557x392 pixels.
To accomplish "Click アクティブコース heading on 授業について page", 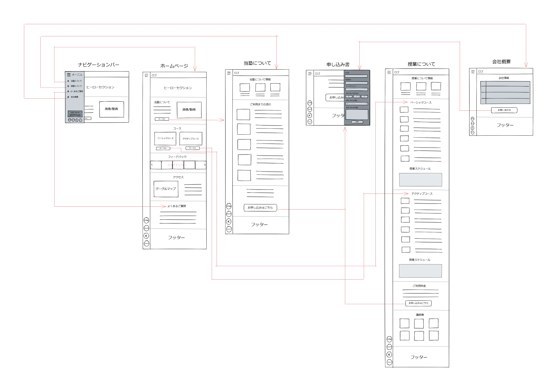I will pos(422,194).
